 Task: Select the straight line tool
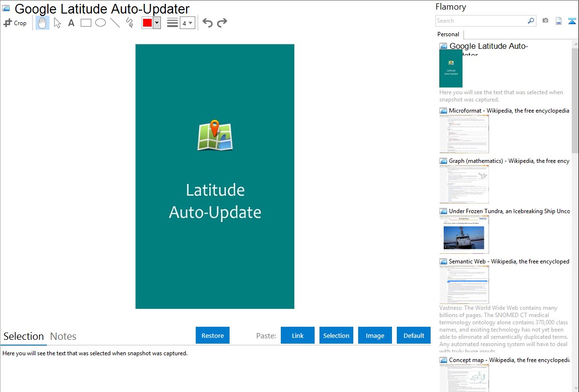115,23
